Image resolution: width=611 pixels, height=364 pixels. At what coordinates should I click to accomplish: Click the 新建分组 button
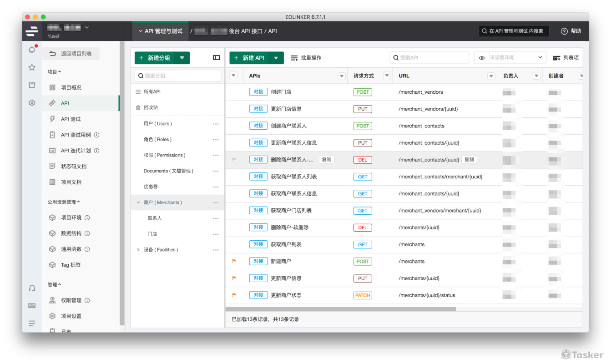(x=155, y=58)
